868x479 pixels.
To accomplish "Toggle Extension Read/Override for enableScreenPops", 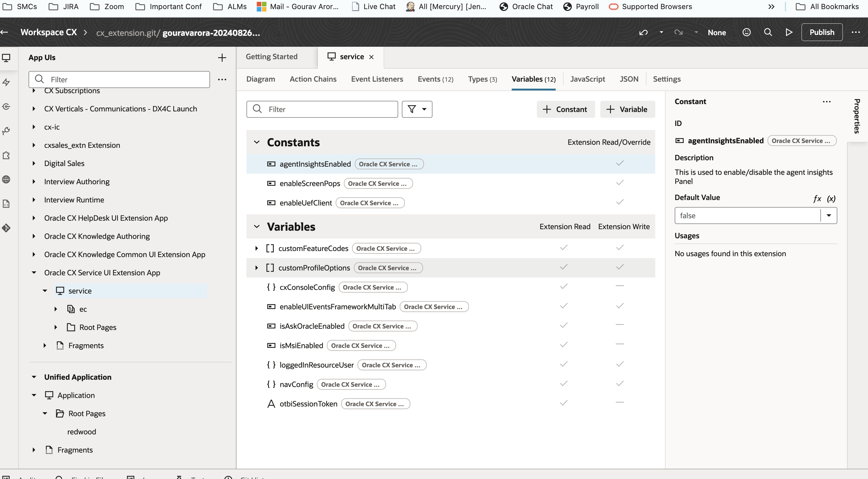I will (x=620, y=183).
